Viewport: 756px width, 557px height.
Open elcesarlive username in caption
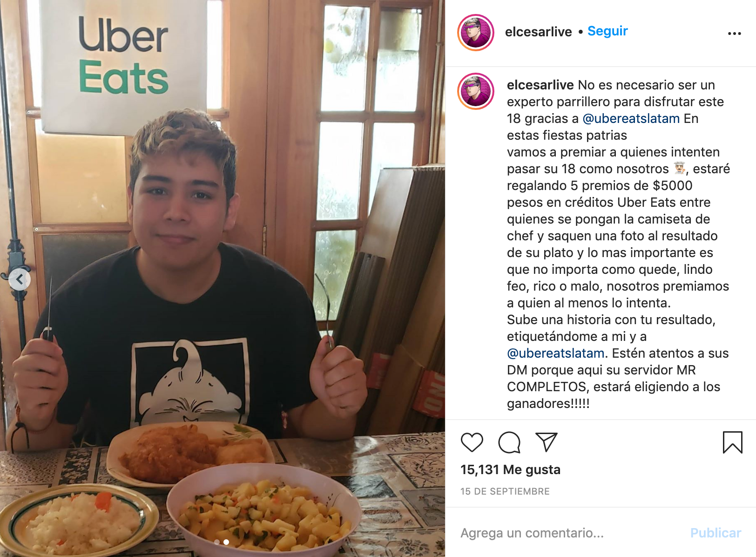(x=540, y=85)
